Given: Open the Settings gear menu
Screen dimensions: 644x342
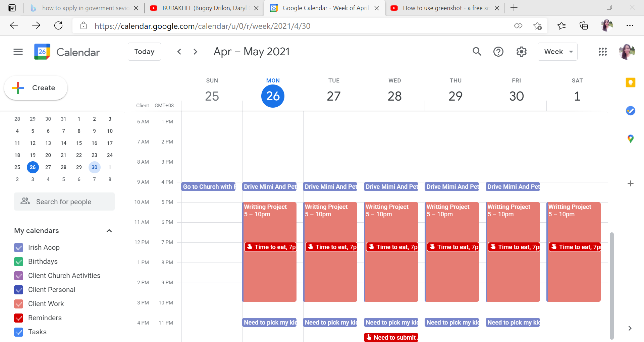Looking at the screenshot, I should coord(521,52).
